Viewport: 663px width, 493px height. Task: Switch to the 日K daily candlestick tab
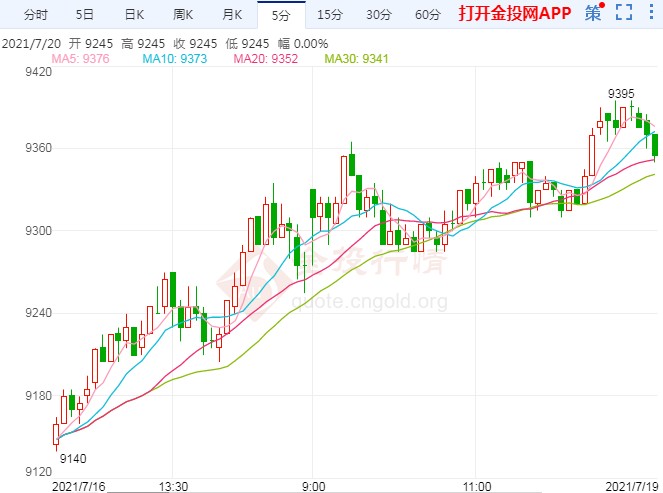coord(134,14)
